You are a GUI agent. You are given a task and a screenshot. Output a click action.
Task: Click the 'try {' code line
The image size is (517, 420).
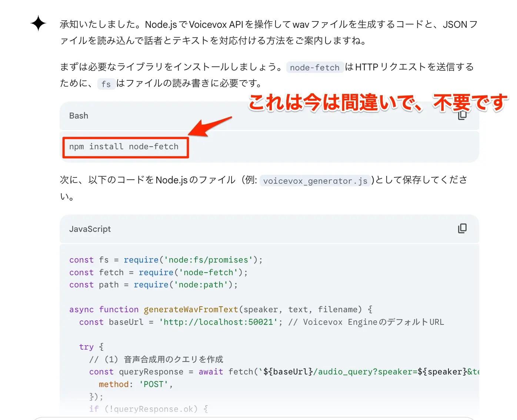pyautogui.click(x=91, y=347)
